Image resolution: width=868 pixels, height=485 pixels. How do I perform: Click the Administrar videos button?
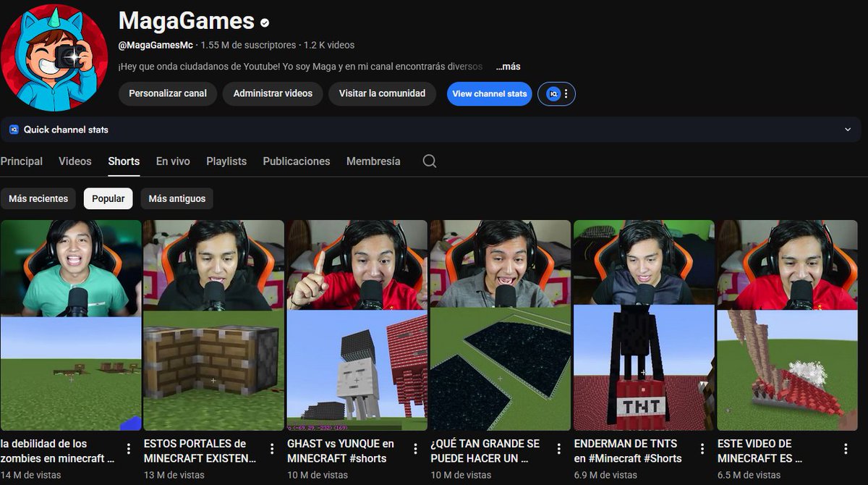point(273,93)
